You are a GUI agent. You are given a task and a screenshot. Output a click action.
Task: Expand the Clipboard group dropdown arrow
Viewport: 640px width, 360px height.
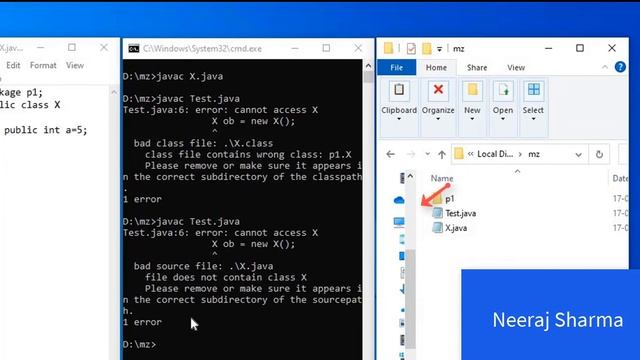point(399,119)
